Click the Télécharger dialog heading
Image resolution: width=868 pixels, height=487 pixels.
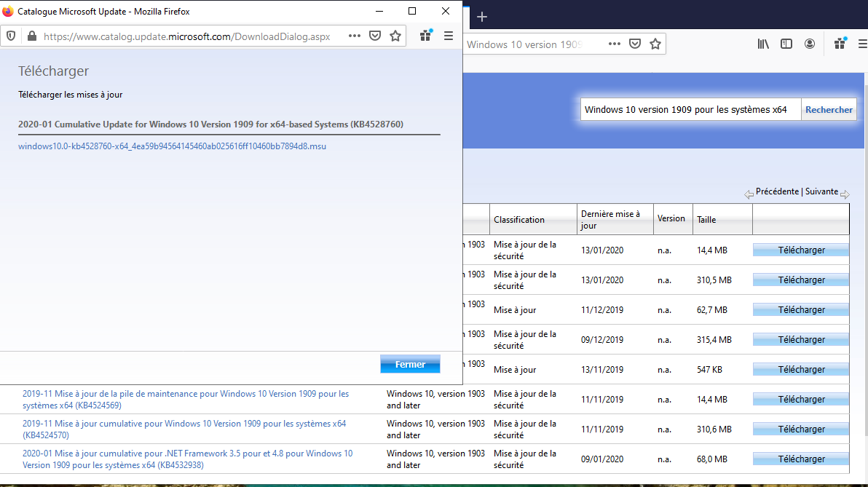53,71
